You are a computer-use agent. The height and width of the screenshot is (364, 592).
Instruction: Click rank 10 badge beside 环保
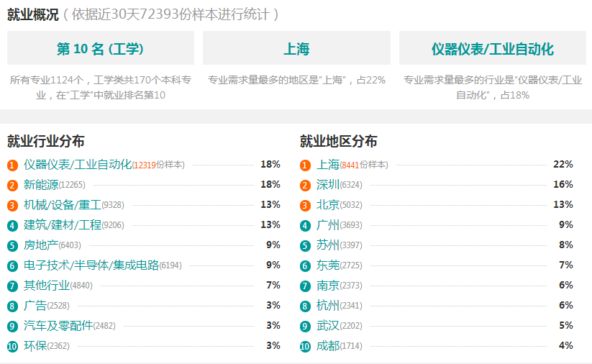click(x=12, y=346)
